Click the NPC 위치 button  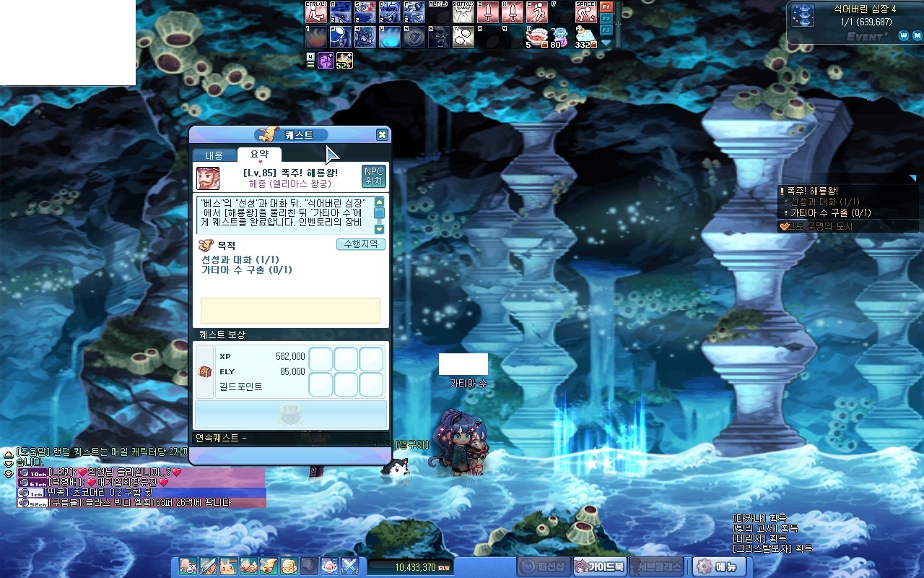click(374, 176)
